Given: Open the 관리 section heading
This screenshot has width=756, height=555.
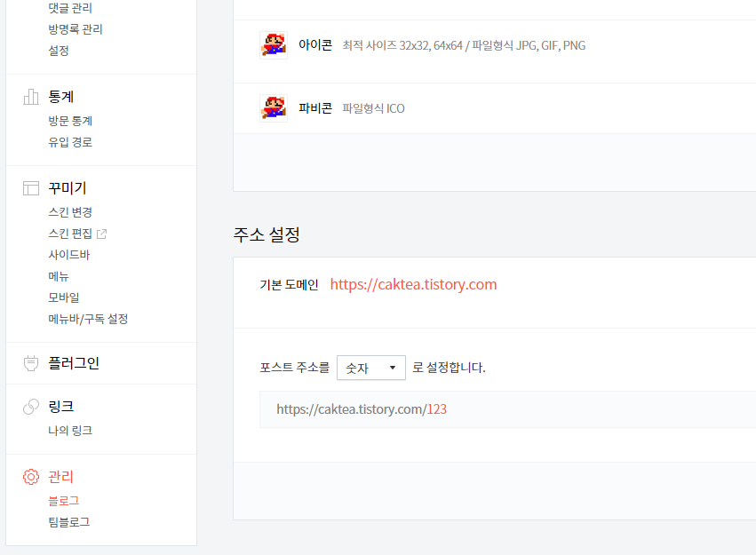Looking at the screenshot, I should coord(60,477).
